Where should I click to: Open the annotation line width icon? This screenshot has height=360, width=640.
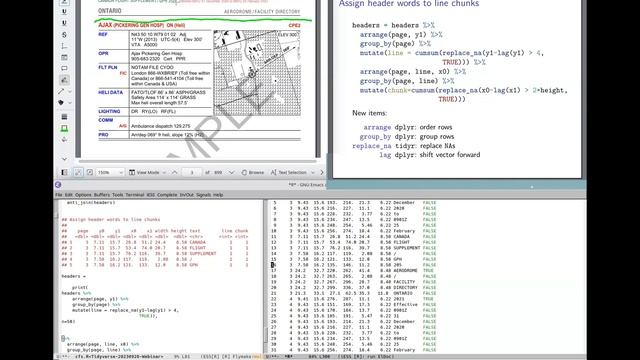tap(64, 117)
